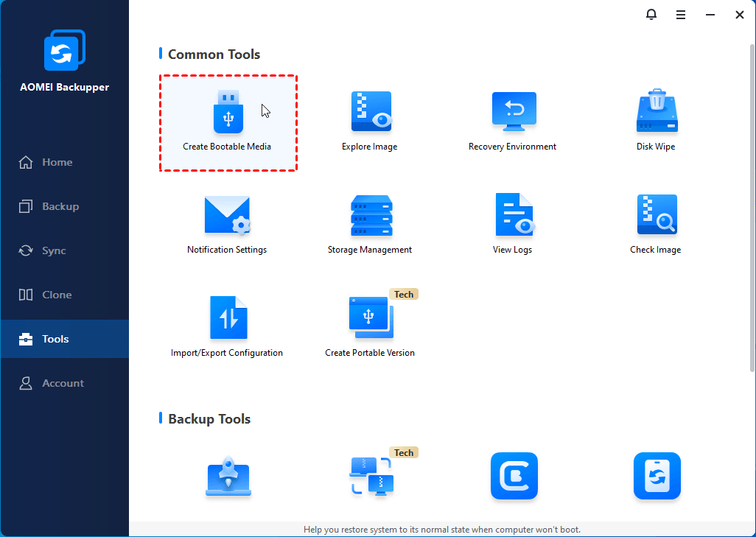Click the View Logs icon
The height and width of the screenshot is (537, 756).
pyautogui.click(x=513, y=216)
